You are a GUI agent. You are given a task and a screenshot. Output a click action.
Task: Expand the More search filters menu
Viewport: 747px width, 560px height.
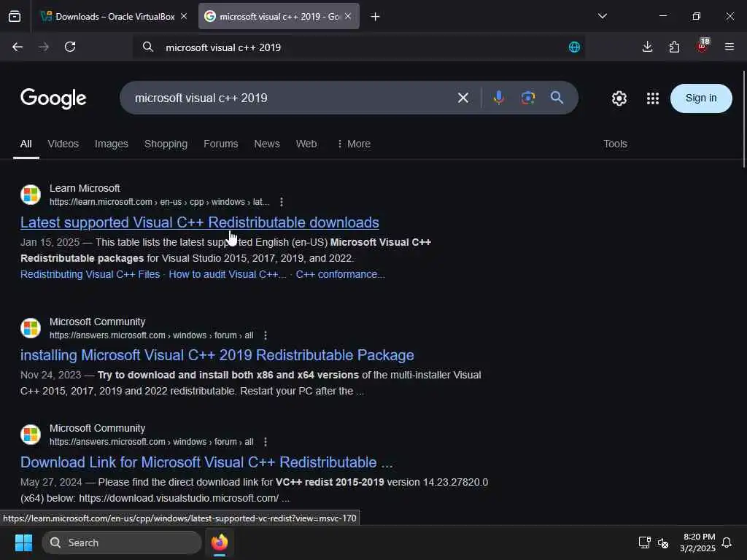pos(354,144)
